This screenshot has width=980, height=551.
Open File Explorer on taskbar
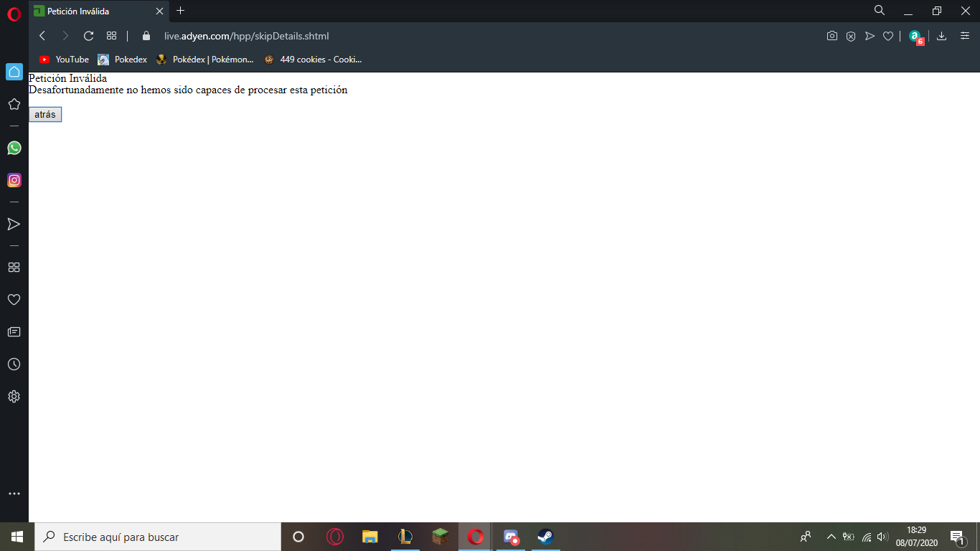(x=370, y=537)
